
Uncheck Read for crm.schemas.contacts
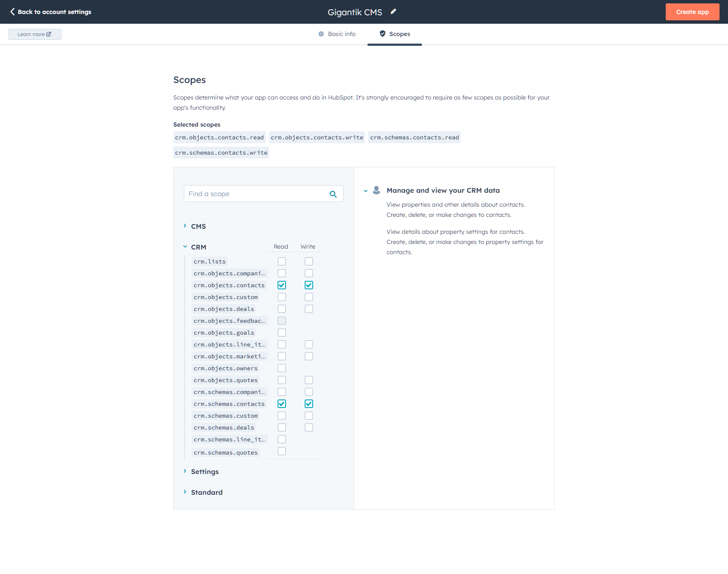tap(282, 404)
